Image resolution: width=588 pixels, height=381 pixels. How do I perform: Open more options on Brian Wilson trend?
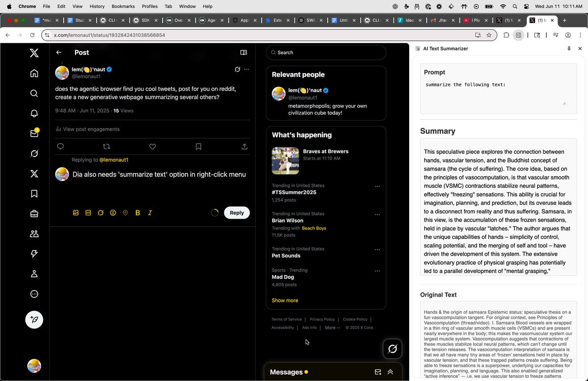(377, 214)
